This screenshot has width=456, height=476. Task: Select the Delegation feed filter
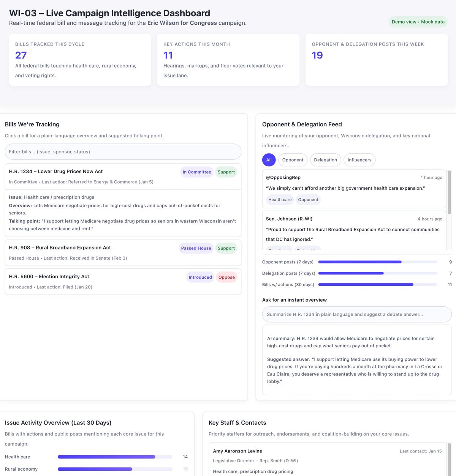(325, 160)
